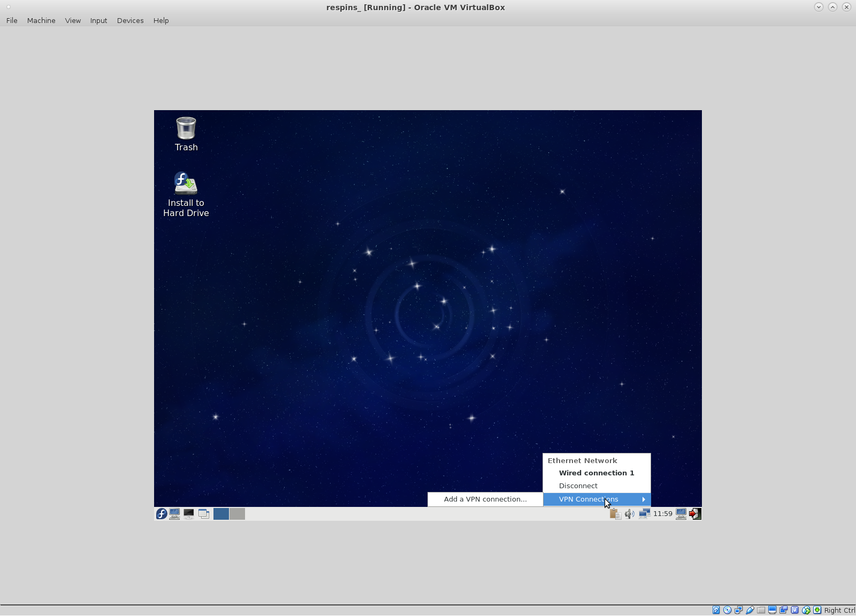Image resolution: width=856 pixels, height=616 pixels.
Task: Switch to the first blue workspace
Action: tap(221, 514)
